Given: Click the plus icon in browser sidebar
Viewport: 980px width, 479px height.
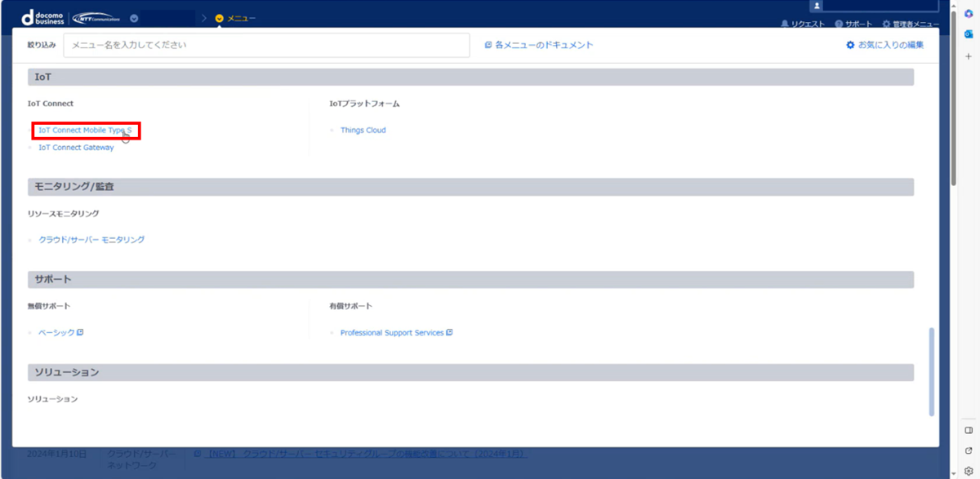Looking at the screenshot, I should (x=969, y=56).
